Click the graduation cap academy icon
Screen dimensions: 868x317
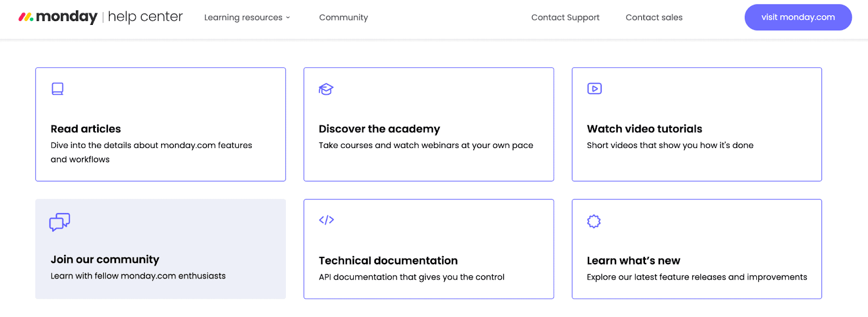pos(326,89)
